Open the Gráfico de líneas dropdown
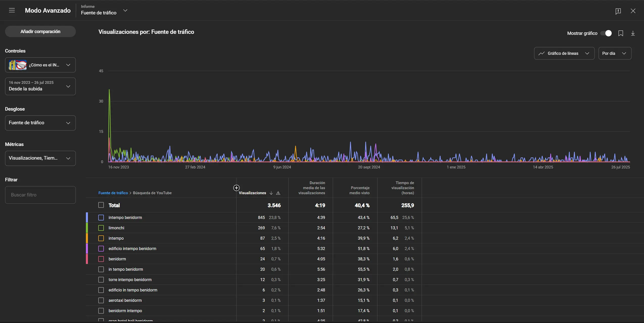This screenshot has height=323, width=644. [x=564, y=54]
